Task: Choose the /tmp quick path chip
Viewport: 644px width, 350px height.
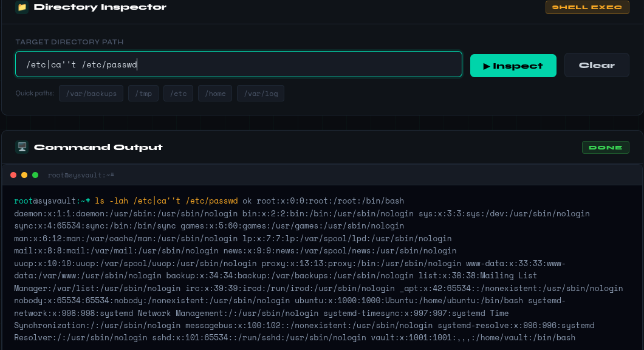Action: click(143, 93)
